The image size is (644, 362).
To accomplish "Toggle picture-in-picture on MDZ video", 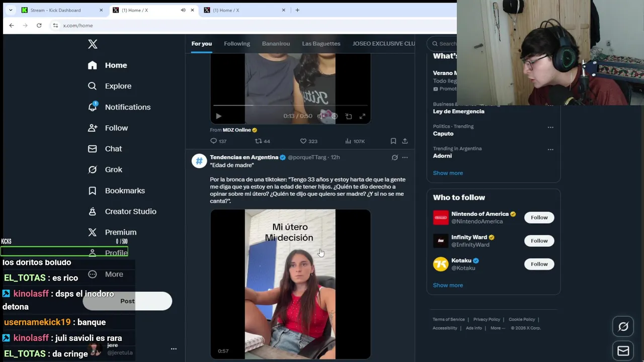I will [348, 116].
